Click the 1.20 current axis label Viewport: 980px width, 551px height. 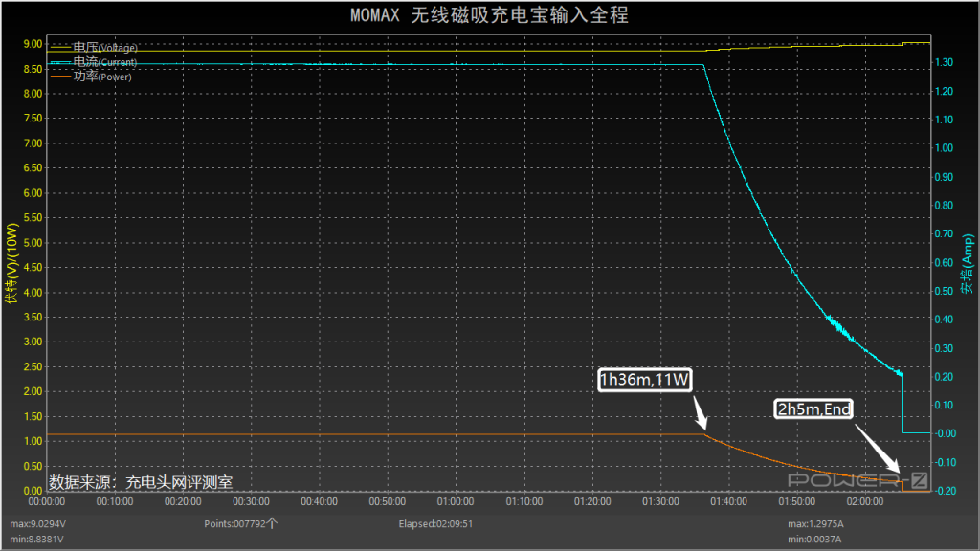(944, 91)
